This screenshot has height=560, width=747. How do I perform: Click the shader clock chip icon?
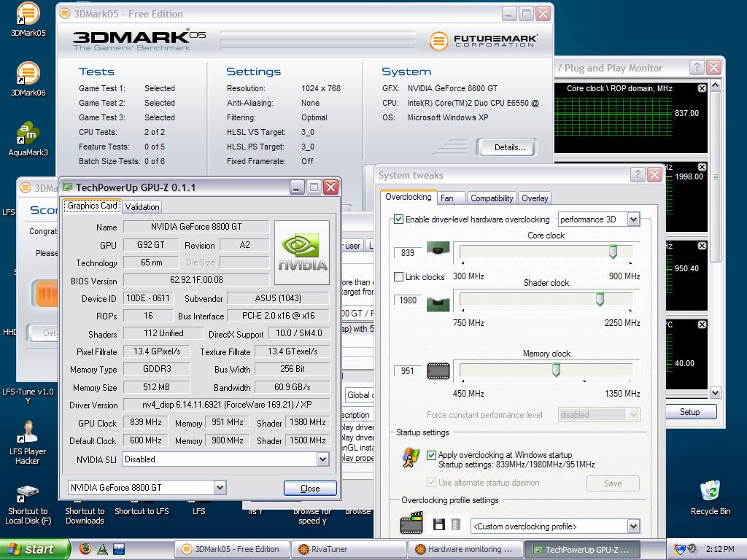[438, 304]
